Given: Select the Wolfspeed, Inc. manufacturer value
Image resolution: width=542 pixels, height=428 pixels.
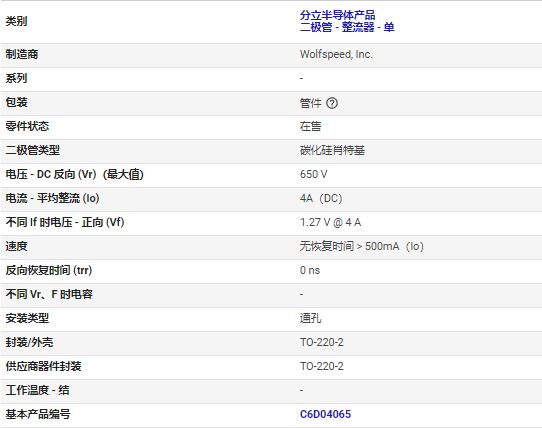Looking at the screenshot, I should pos(336,54).
